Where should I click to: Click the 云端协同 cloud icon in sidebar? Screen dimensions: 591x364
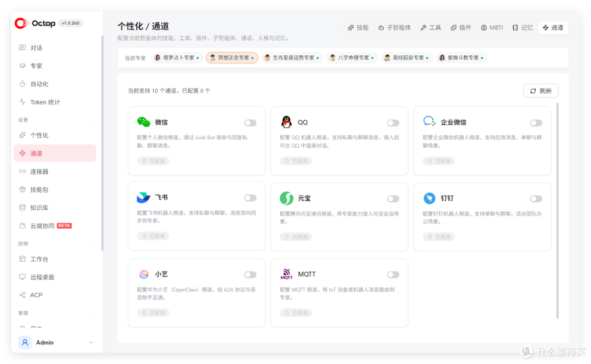[22, 226]
